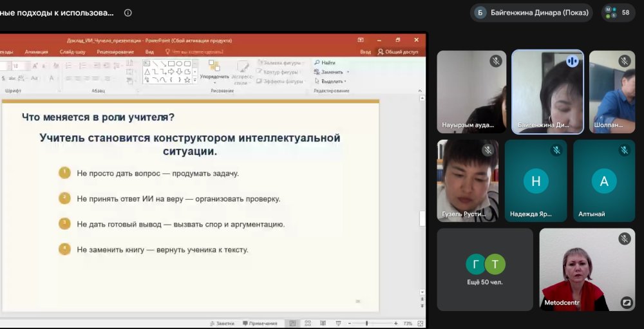Fit slide to current window icon
This screenshot has height=329, width=644.
420,324
